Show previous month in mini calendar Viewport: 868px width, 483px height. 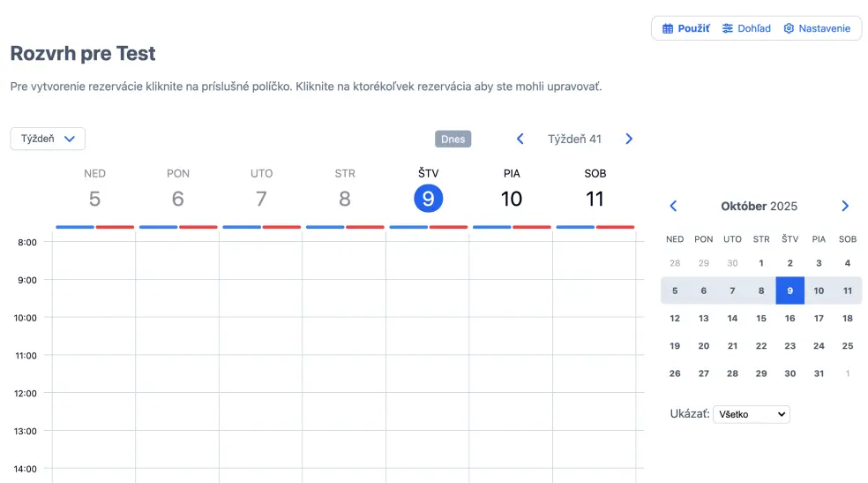[x=674, y=206]
